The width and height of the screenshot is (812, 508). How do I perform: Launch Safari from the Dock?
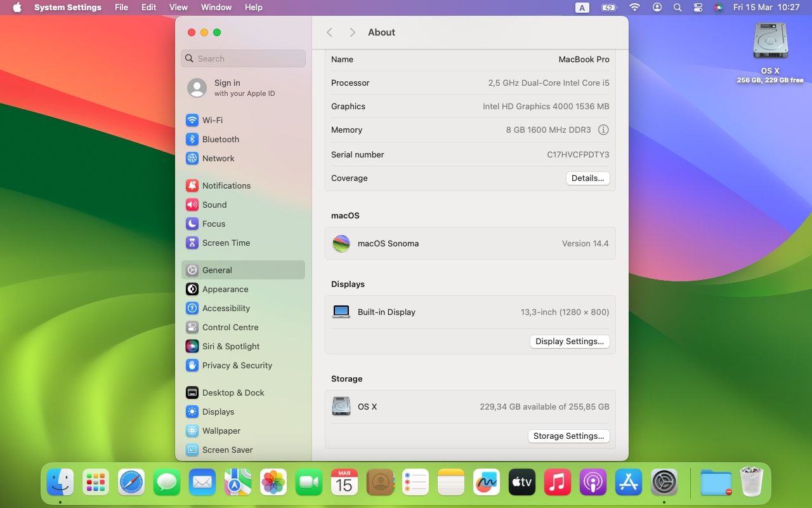[131, 483]
